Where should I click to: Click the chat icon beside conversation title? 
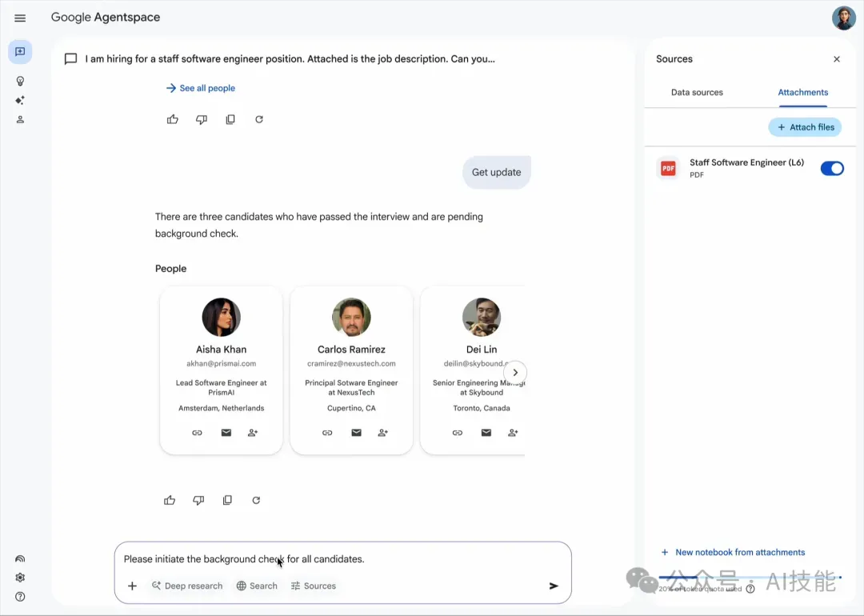click(x=70, y=59)
